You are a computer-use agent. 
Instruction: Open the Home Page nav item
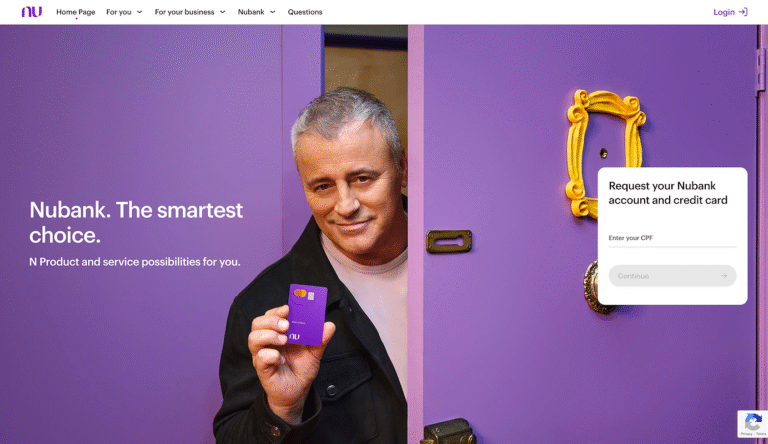pos(75,12)
